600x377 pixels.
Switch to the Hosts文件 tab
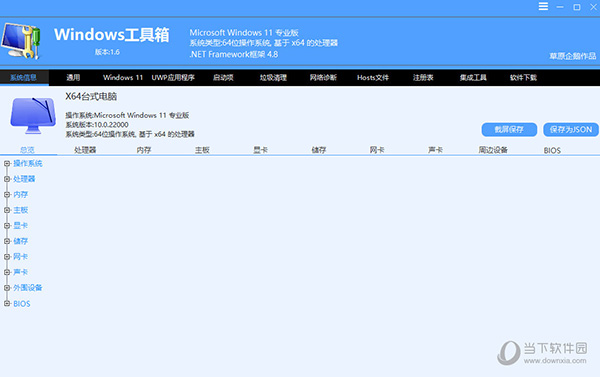(x=373, y=78)
